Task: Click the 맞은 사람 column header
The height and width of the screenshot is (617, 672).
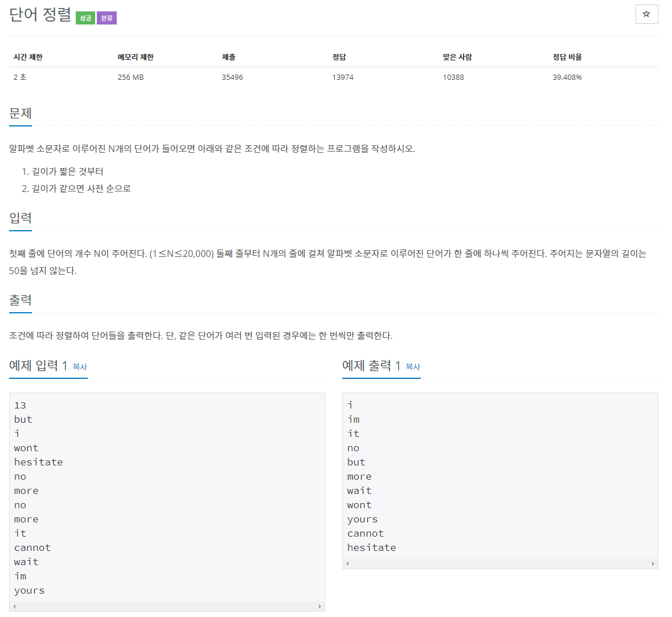Action: pyautogui.click(x=457, y=57)
